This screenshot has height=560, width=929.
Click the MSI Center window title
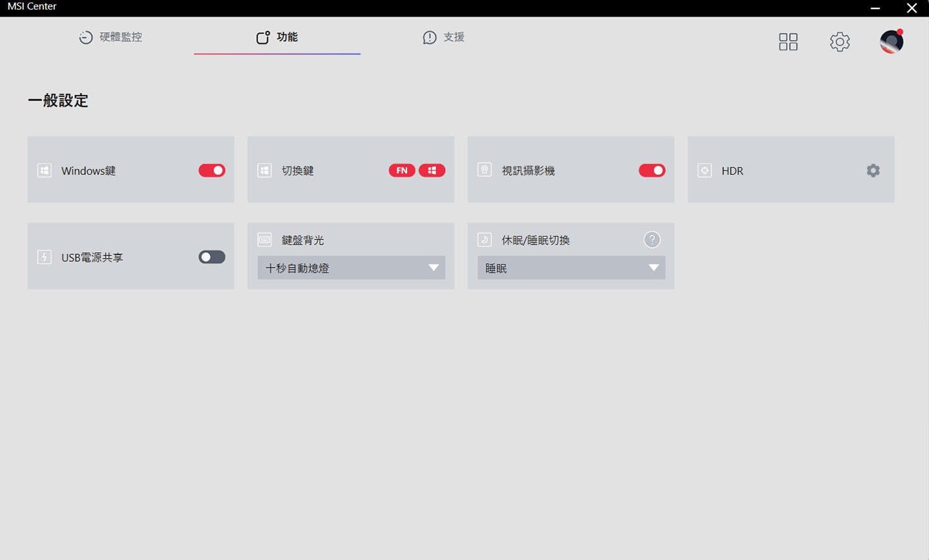point(32,6)
